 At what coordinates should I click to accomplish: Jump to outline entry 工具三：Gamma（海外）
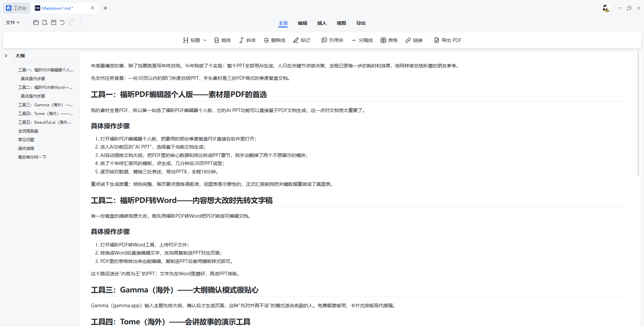(46, 105)
